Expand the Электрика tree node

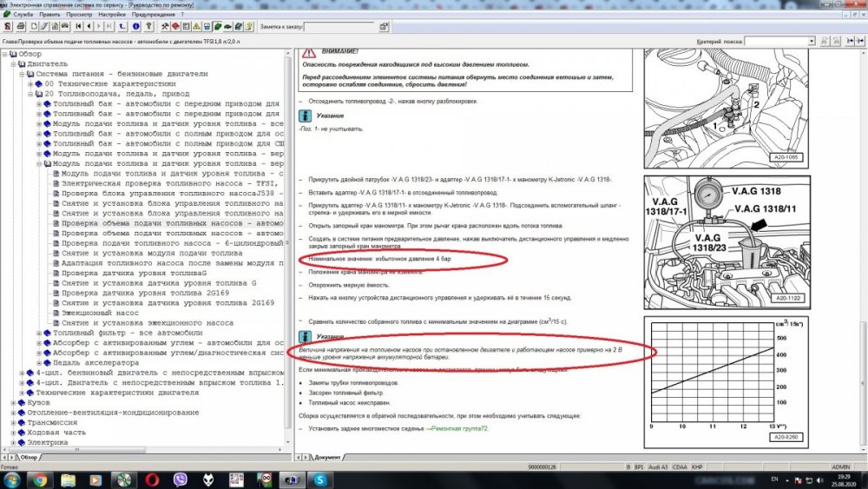coord(13,442)
